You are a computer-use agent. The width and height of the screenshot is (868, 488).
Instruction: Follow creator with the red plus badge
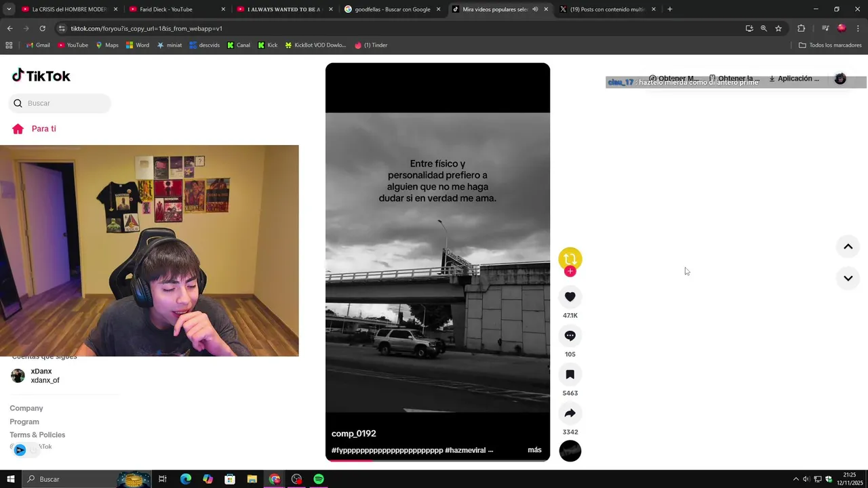click(x=570, y=271)
